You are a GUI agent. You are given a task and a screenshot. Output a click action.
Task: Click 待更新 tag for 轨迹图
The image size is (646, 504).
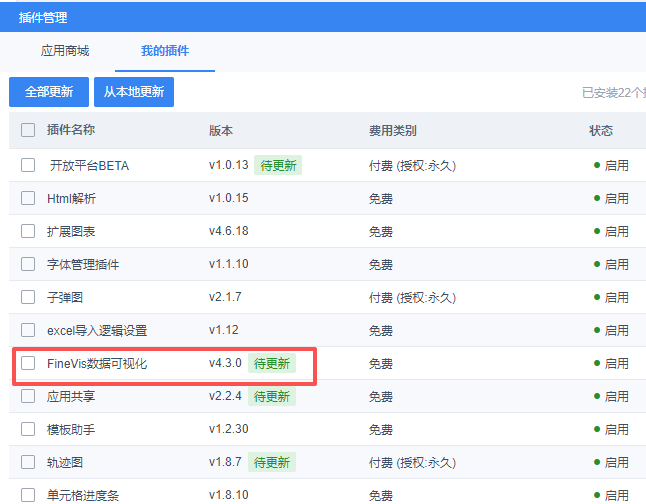pos(272,462)
